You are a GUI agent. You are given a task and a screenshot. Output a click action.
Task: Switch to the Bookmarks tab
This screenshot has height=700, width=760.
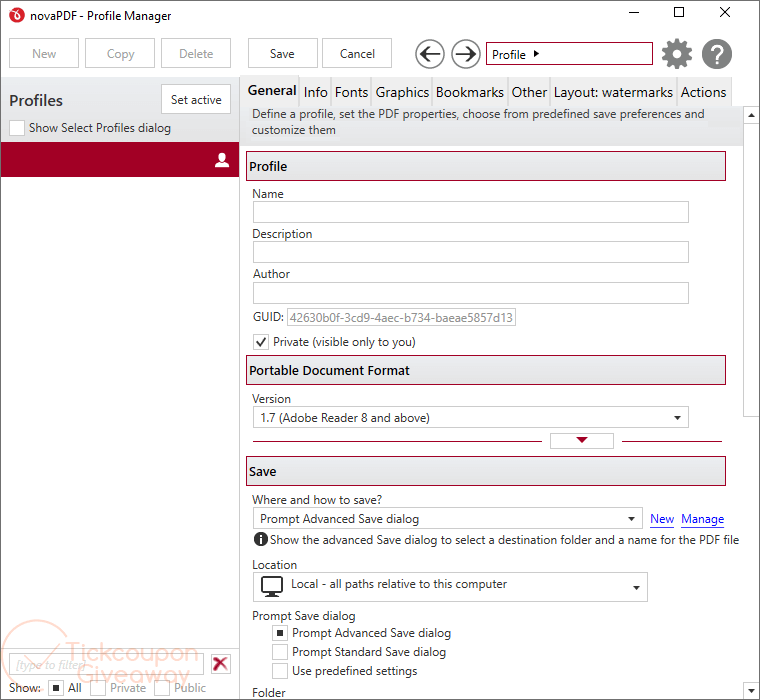pos(470,92)
